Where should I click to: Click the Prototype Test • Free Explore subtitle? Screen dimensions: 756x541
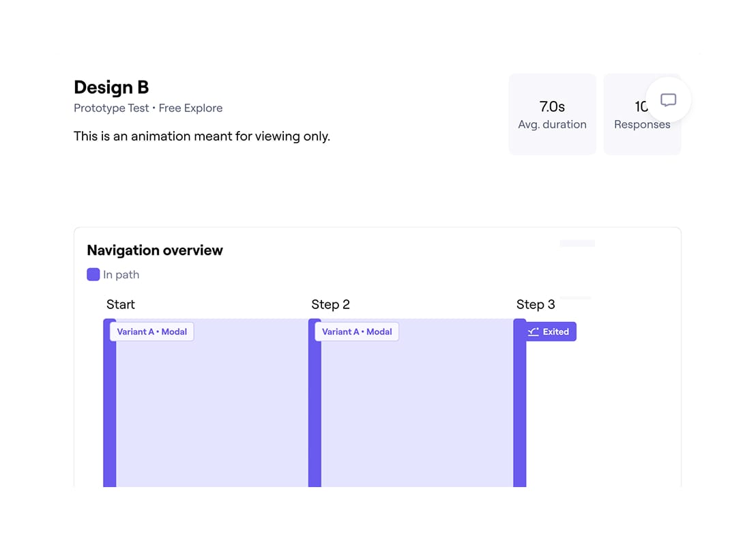tap(148, 108)
